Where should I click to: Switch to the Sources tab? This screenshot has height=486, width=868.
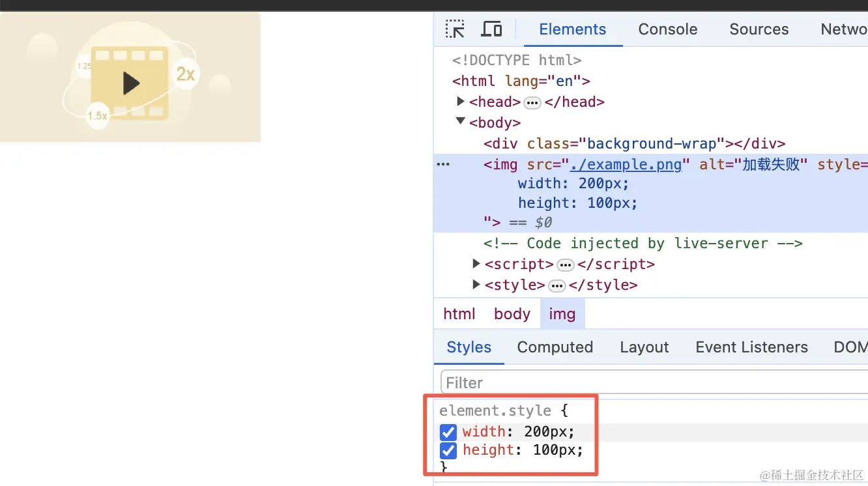(759, 29)
